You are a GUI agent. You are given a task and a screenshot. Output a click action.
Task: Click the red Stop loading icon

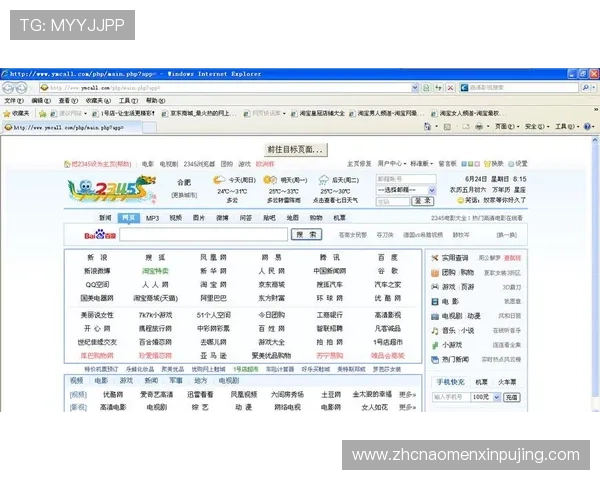(x=450, y=88)
